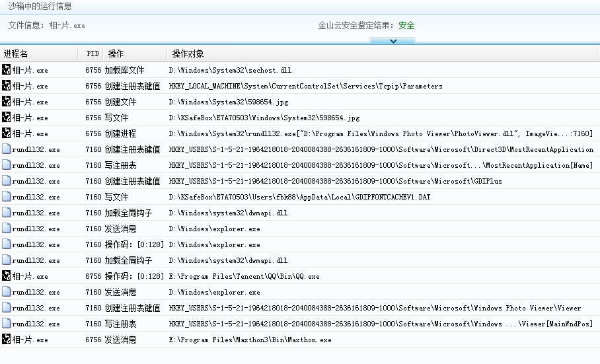Select the MostRecentApplication[Name] registry path

point(381,166)
